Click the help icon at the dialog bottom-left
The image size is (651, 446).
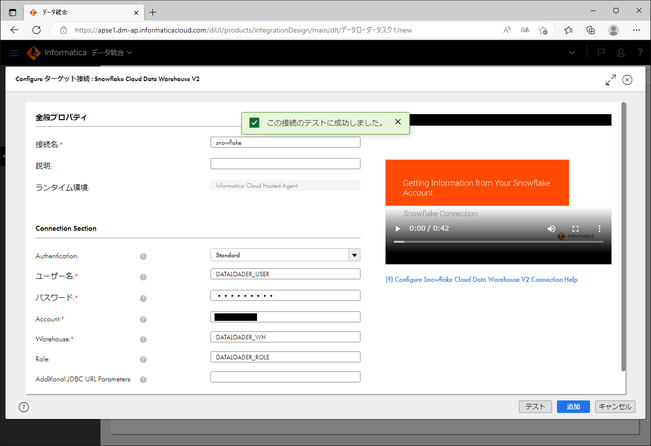[24, 407]
